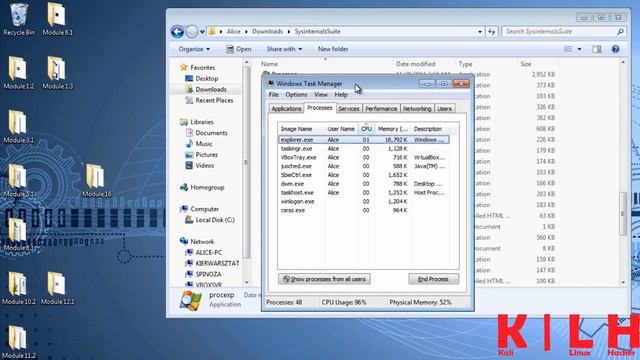The image size is (640, 360).
Task: Switch to the Services tab
Action: (349, 109)
